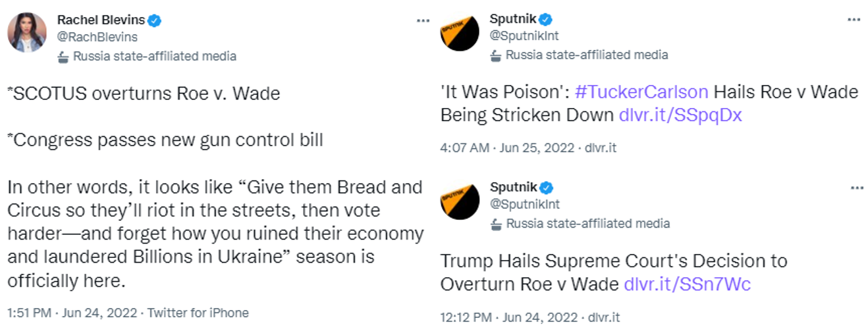Click the Twitter for iPhone source label
Viewport: 868px width, 335px height.
point(198,313)
